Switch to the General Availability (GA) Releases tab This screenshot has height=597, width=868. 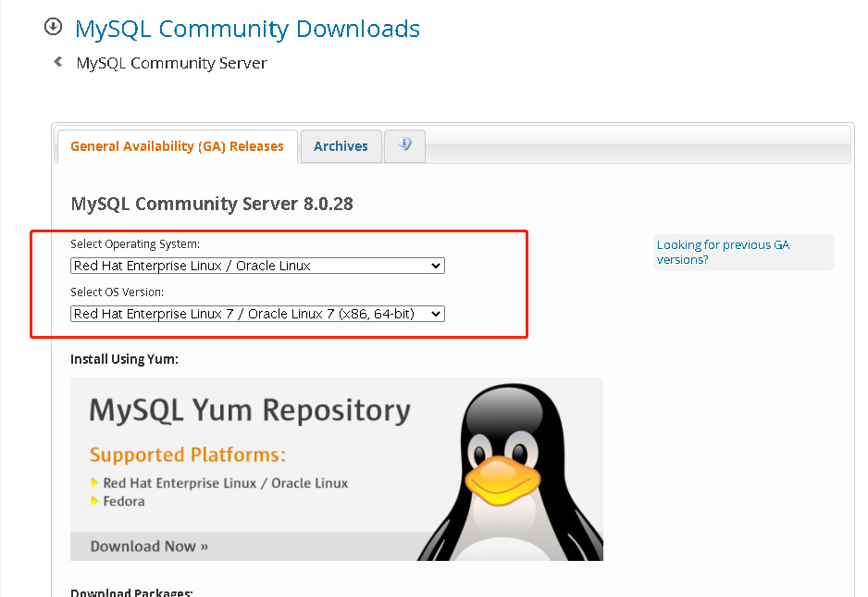tap(177, 146)
